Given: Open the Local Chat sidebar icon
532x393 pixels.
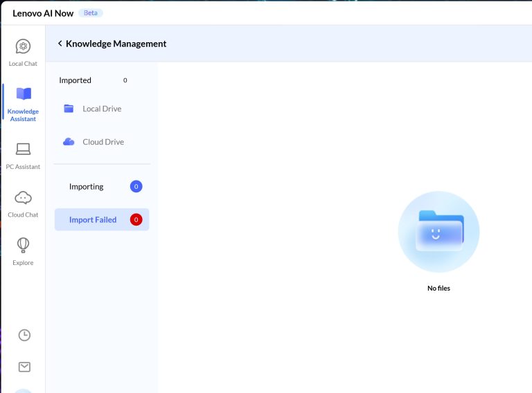Looking at the screenshot, I should 23,47.
